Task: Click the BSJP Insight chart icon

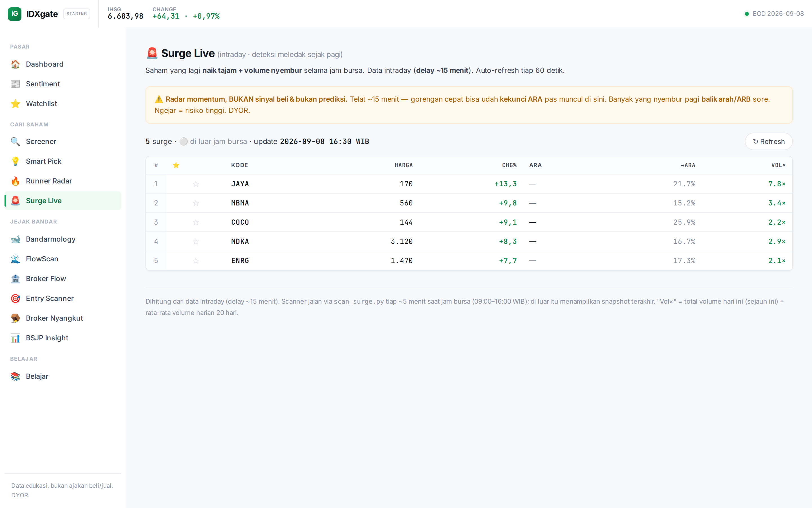Action: [x=16, y=338]
